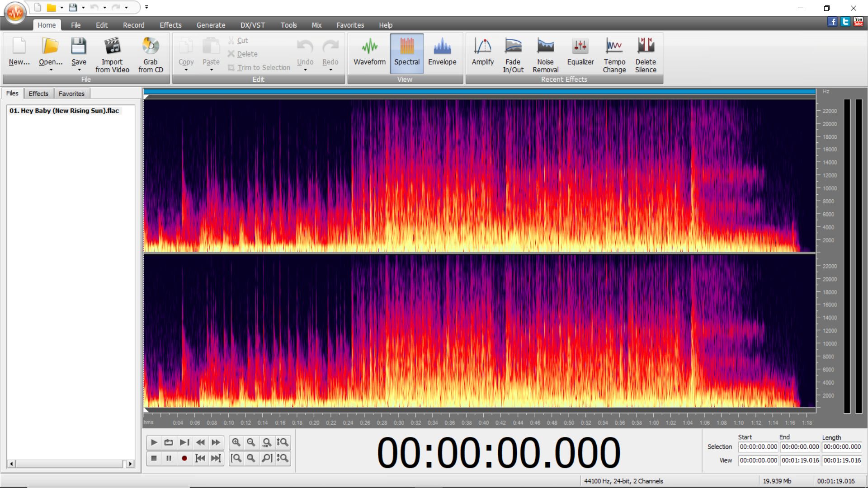Open the Tempo Change effect
The height and width of the screenshot is (488, 868).
[x=614, y=54]
